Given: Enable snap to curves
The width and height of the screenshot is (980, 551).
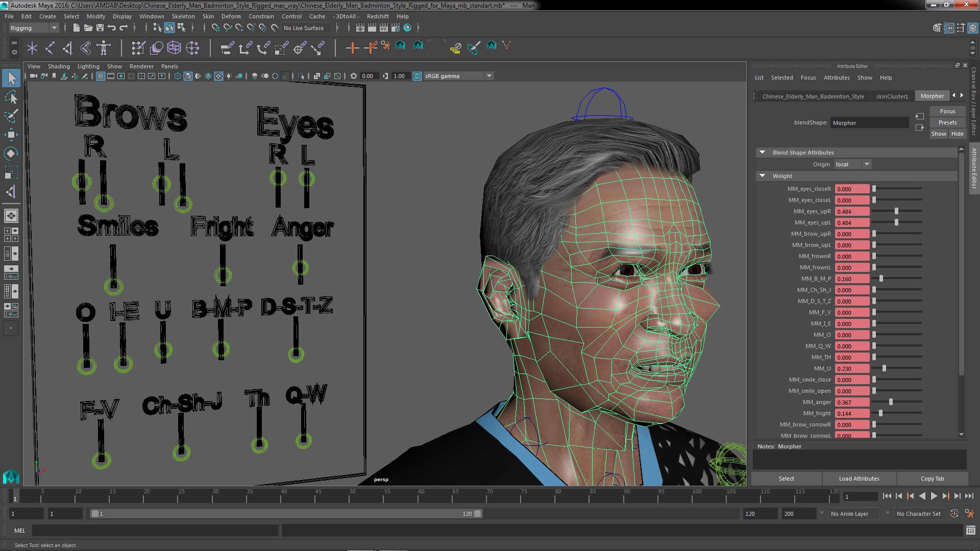Looking at the screenshot, I should click(228, 28).
